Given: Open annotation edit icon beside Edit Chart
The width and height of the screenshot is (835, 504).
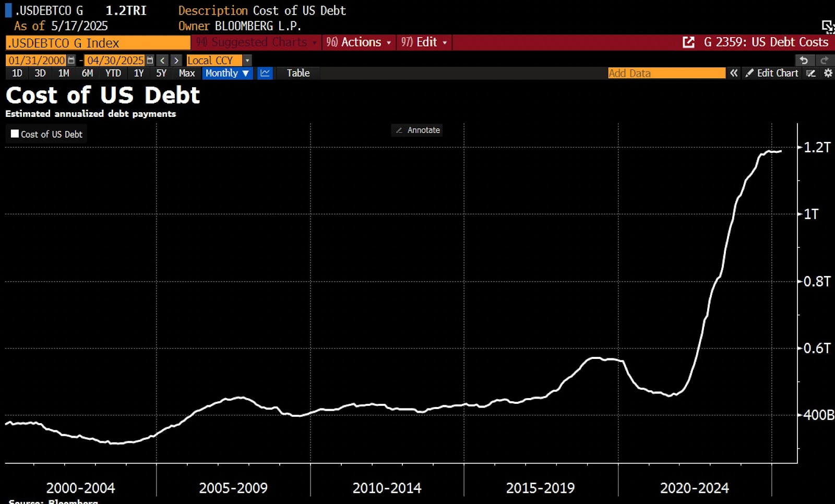Looking at the screenshot, I should point(811,73).
